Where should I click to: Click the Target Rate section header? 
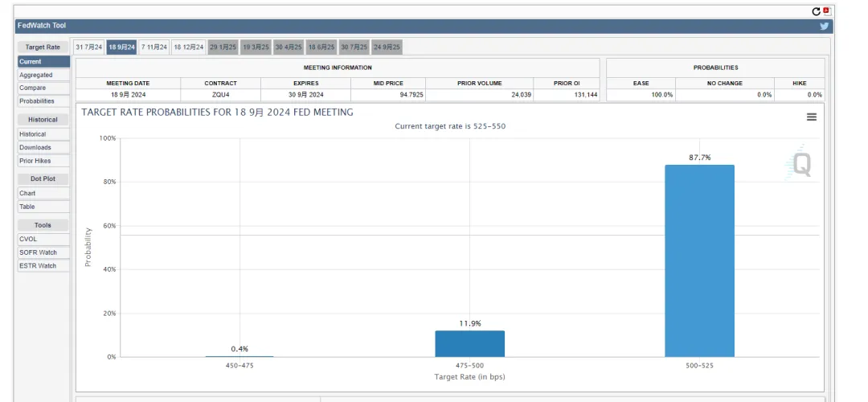43,47
